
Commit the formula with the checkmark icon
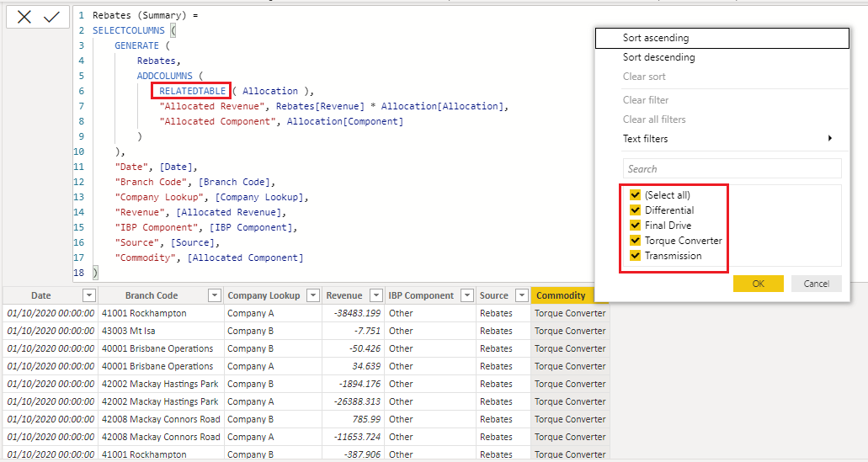(52, 17)
